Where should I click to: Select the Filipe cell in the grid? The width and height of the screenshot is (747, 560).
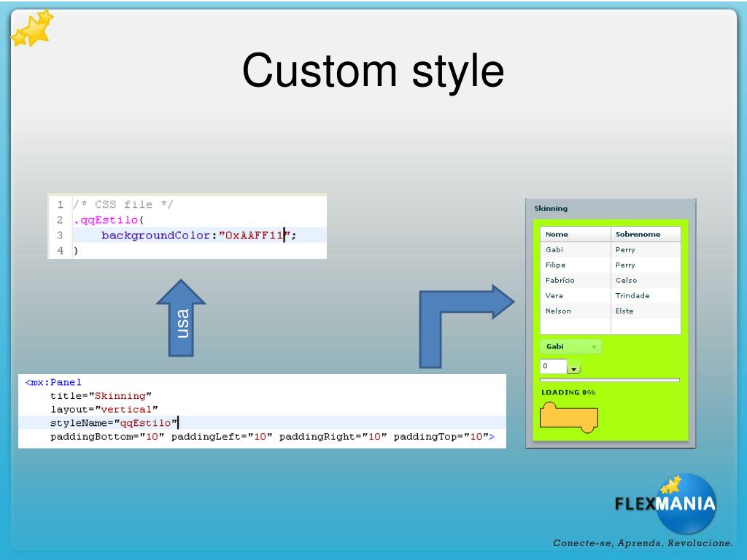[x=576, y=265]
